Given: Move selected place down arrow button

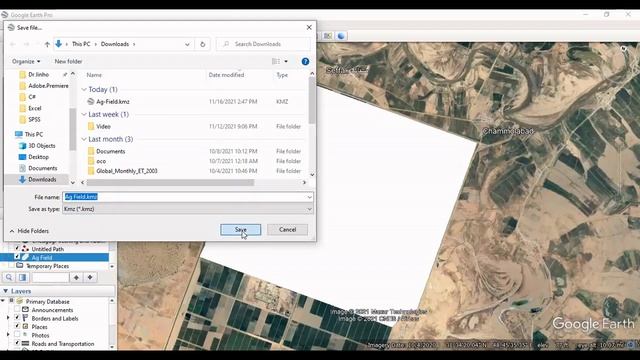Looking at the screenshot, I should 90,278.
